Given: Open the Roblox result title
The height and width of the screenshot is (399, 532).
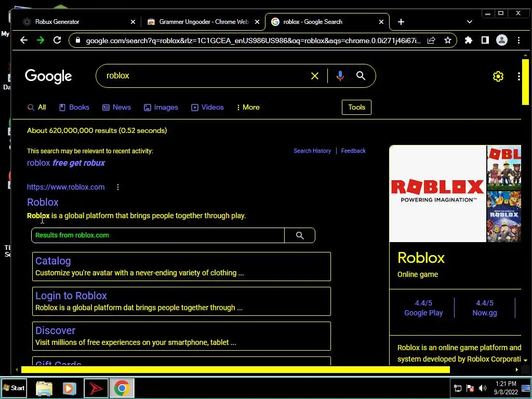Looking at the screenshot, I should click(x=43, y=202).
